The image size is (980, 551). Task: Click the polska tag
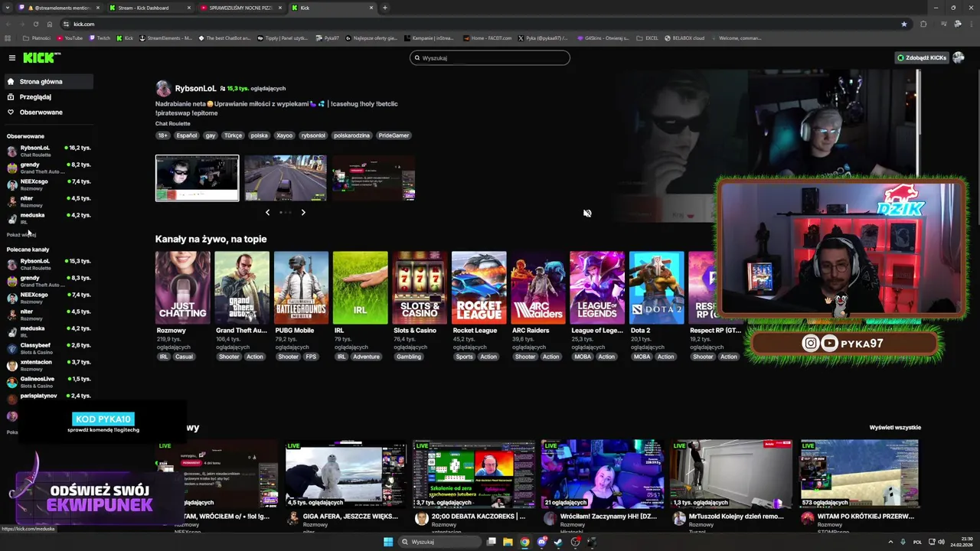(260, 135)
